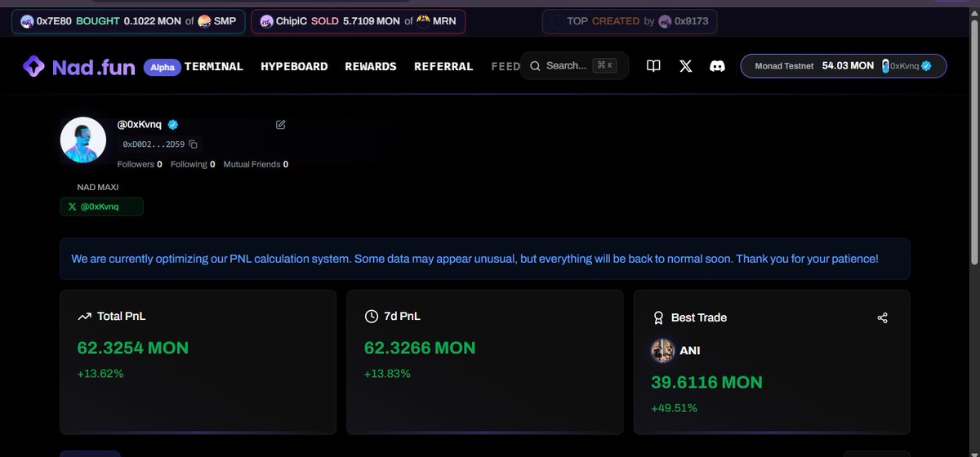The height and width of the screenshot is (457, 980).
Task: Focus the Search input field
Action: point(575,66)
